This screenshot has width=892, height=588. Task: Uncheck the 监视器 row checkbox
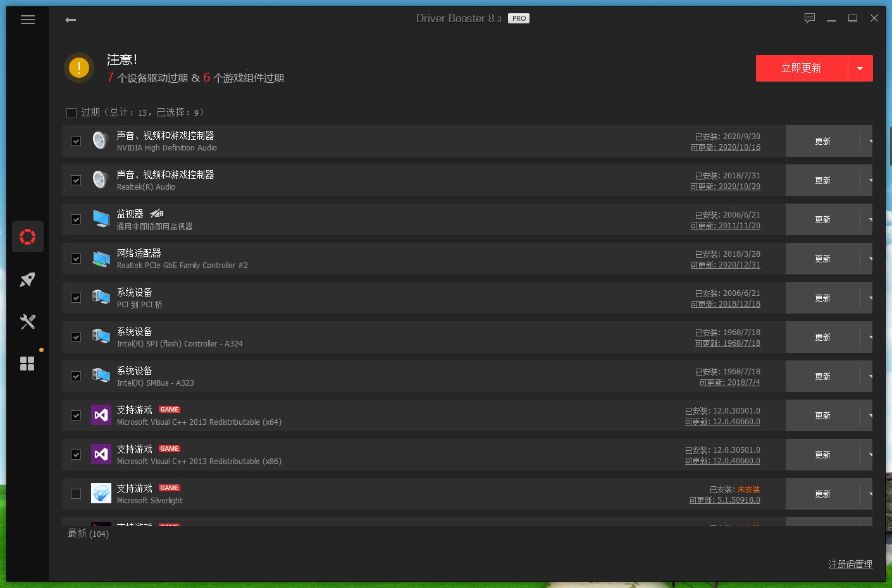click(76, 219)
